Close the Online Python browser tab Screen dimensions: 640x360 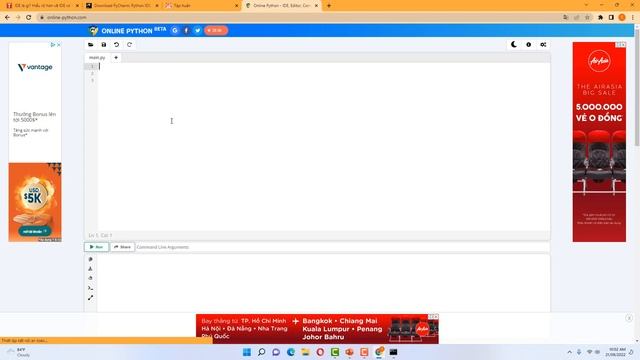pyautogui.click(x=316, y=6)
